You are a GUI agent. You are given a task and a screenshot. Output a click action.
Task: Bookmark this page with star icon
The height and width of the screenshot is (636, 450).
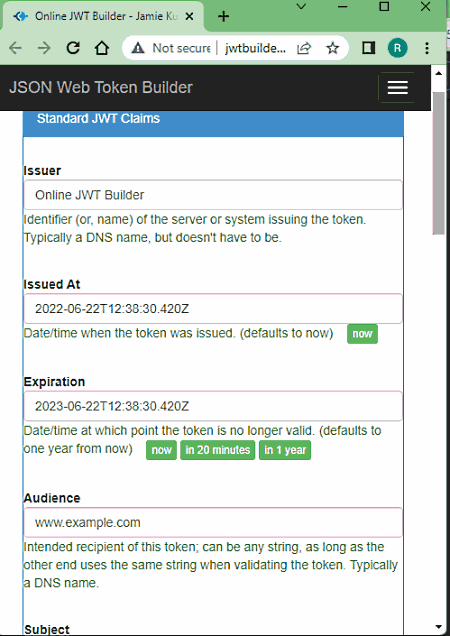coord(332,48)
